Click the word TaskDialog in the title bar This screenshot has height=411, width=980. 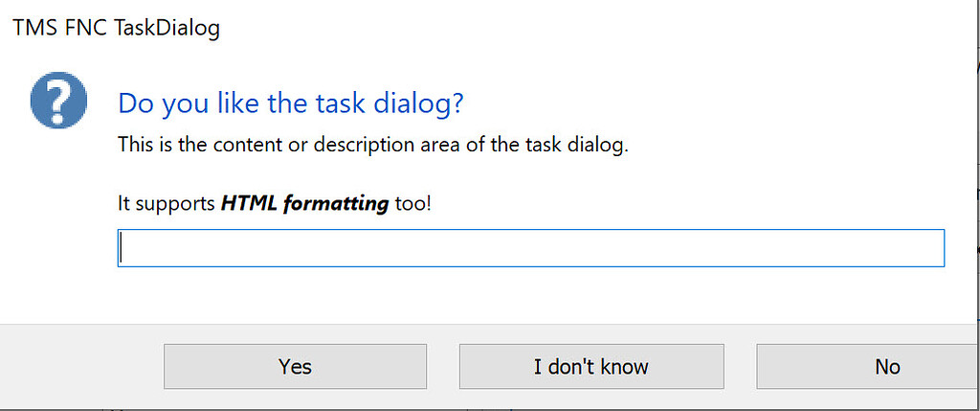167,28
